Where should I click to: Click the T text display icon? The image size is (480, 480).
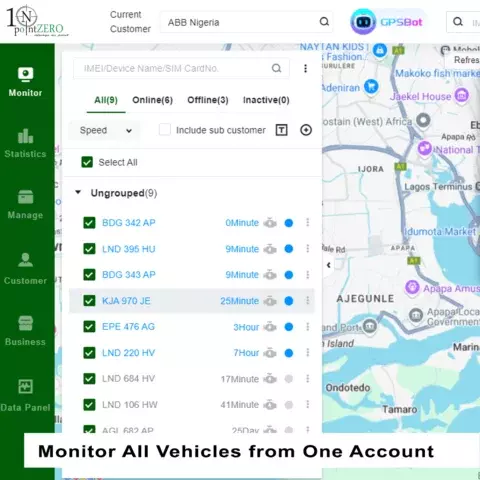tap(281, 130)
